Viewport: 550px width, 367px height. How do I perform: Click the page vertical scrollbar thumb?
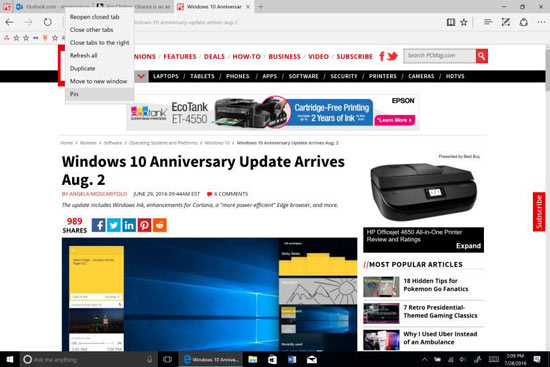pos(547,70)
